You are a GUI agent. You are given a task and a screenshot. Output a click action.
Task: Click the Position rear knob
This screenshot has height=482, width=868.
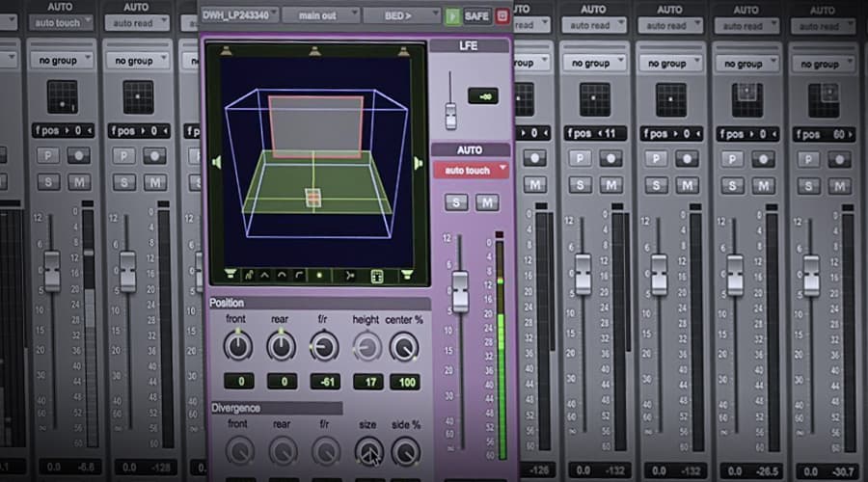pyautogui.click(x=282, y=346)
